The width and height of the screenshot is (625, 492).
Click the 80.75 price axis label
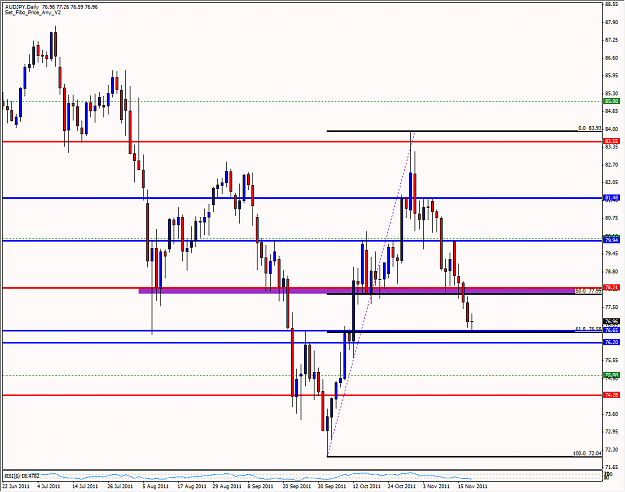pos(612,218)
